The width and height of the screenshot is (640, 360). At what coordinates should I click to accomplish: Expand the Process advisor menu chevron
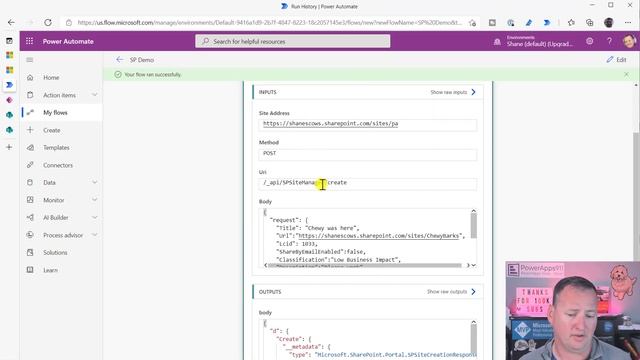tap(95, 235)
